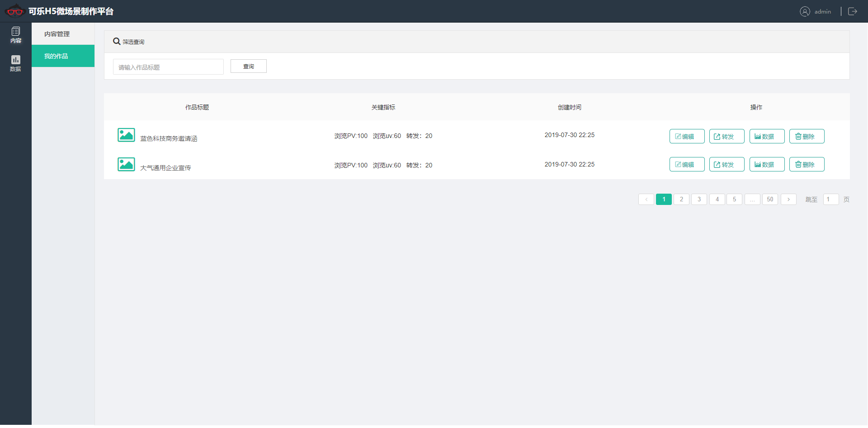Click the 创建时间 column header
The height and width of the screenshot is (428, 868).
(x=570, y=107)
